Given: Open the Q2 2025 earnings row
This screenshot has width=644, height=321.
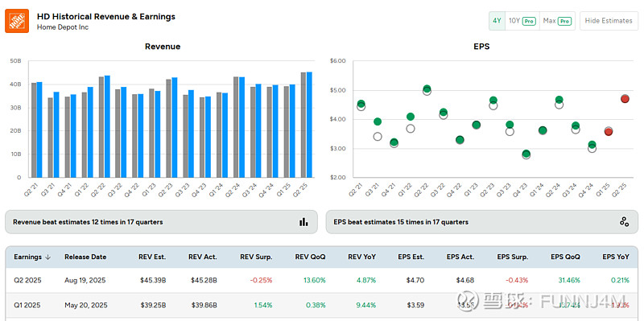Looking at the screenshot, I should 322,280.
